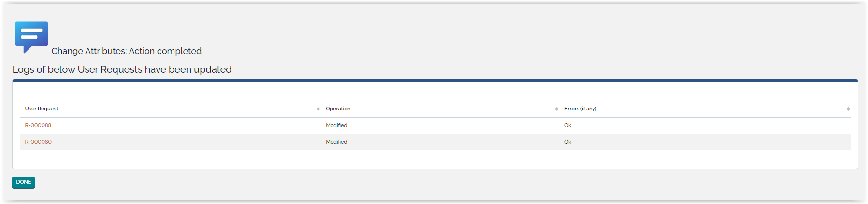Sort by User Request column arrows
The width and height of the screenshot is (868, 204).
[x=318, y=109]
